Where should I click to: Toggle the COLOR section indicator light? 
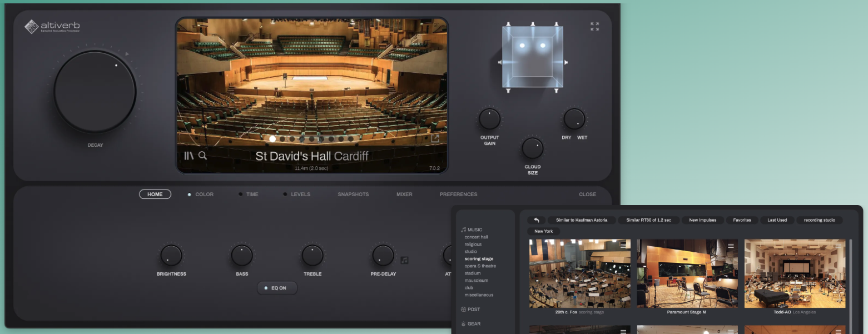[189, 195]
